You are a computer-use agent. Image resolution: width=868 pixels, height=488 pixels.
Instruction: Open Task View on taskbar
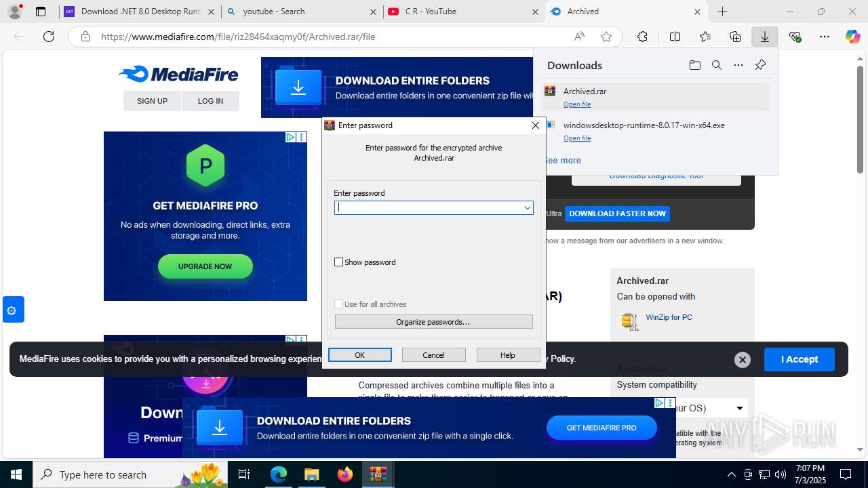pos(244,474)
